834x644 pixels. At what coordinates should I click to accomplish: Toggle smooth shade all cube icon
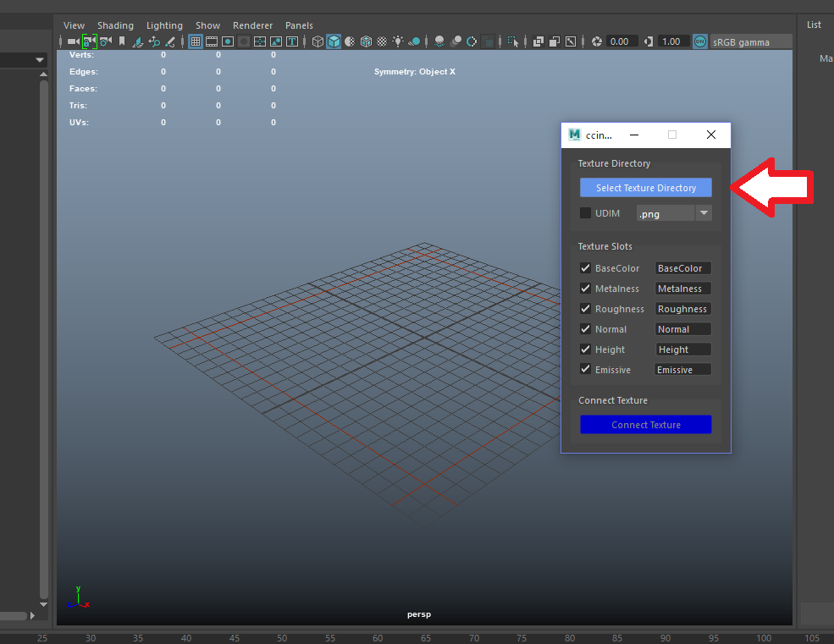(x=334, y=41)
